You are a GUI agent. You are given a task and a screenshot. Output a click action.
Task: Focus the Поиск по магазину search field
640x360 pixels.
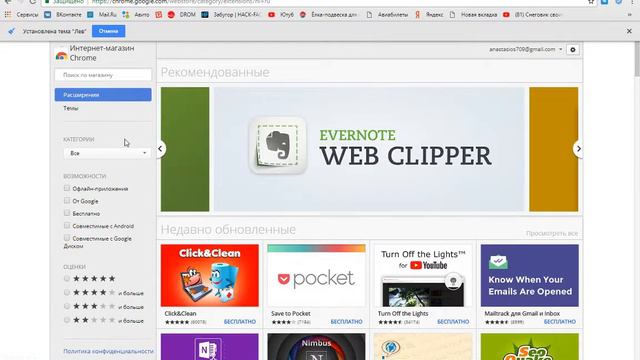[x=103, y=75]
